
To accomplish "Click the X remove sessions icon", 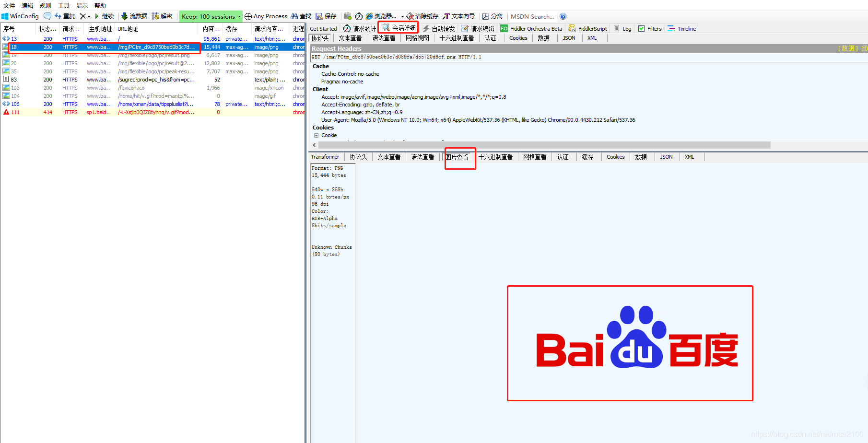I will 82,16.
